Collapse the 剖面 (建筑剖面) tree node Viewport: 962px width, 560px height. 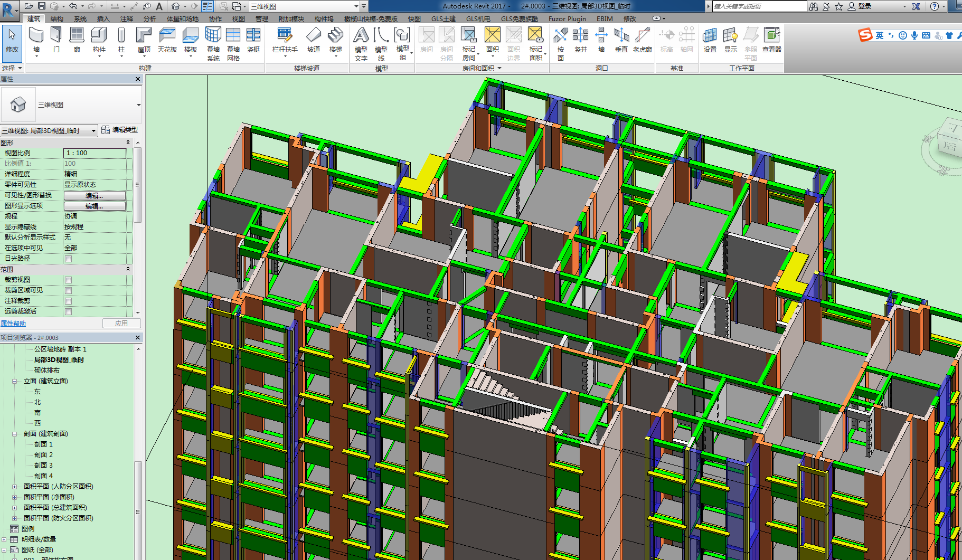click(14, 434)
